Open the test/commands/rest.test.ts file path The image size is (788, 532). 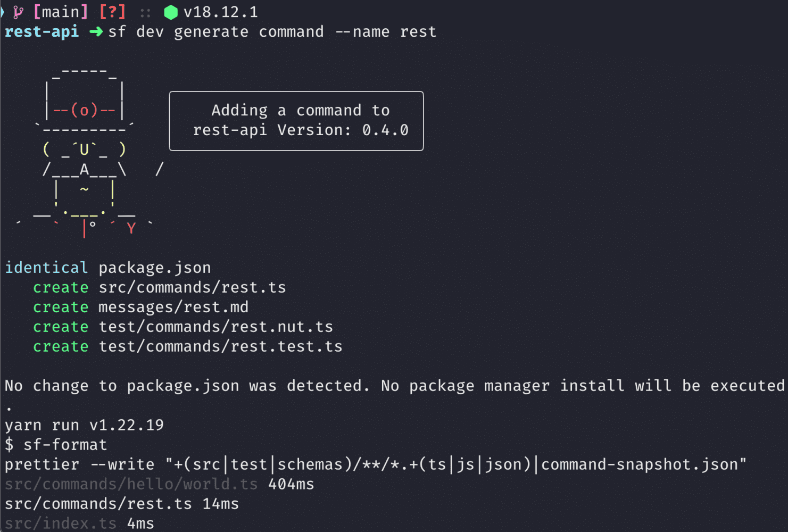220,346
